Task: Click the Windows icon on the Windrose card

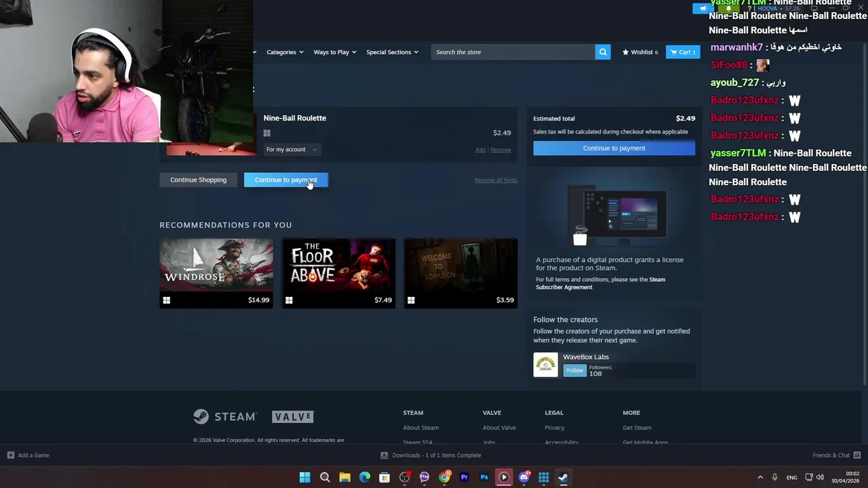Action: coord(167,300)
